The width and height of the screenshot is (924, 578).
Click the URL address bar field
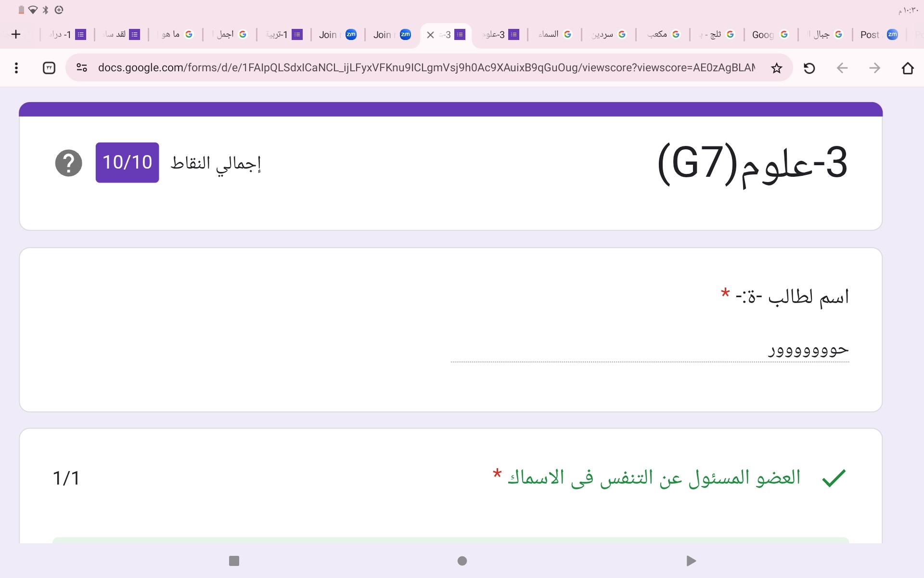(426, 68)
